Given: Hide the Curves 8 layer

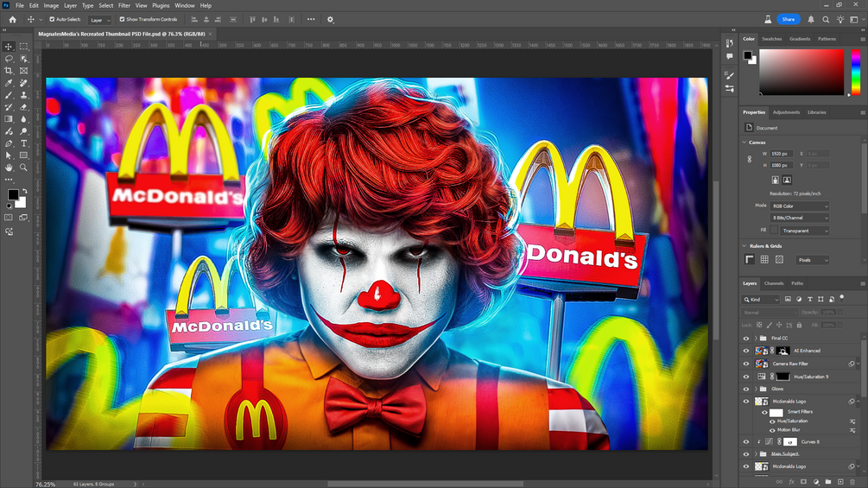Looking at the screenshot, I should click(x=745, y=442).
